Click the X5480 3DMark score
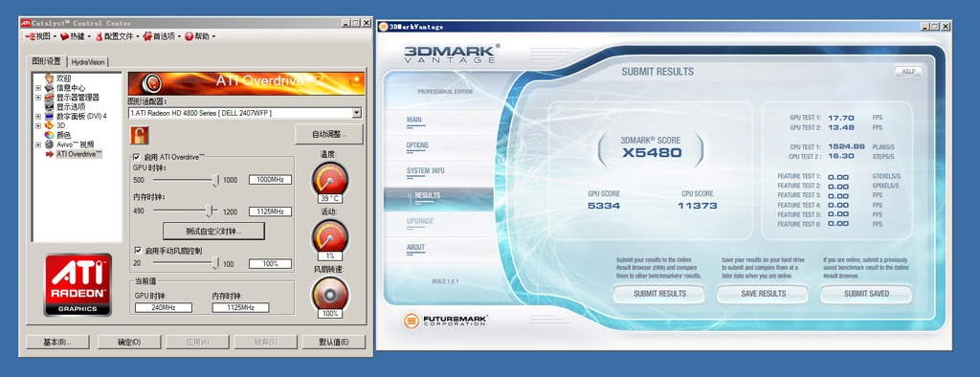 [x=651, y=153]
